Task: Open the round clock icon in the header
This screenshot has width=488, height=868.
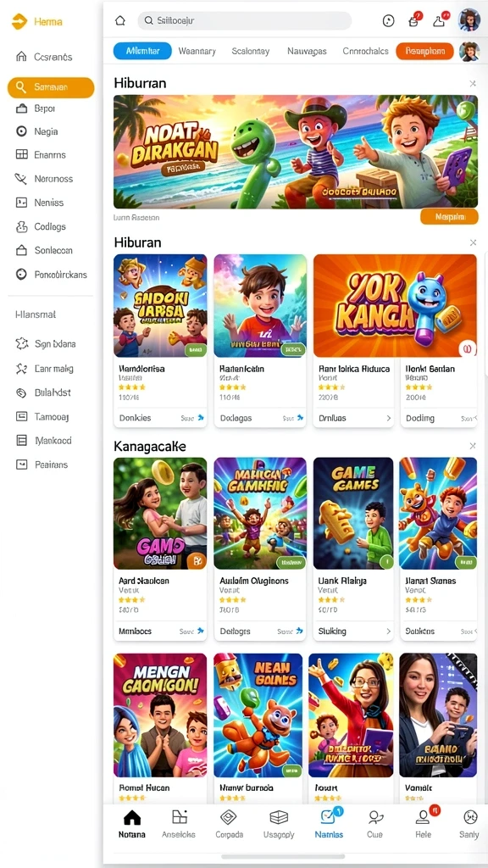Action: (x=388, y=21)
